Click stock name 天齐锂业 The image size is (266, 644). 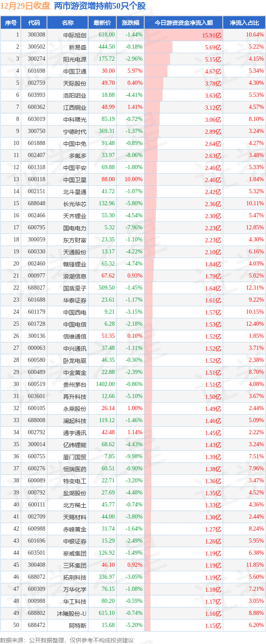tap(75, 216)
